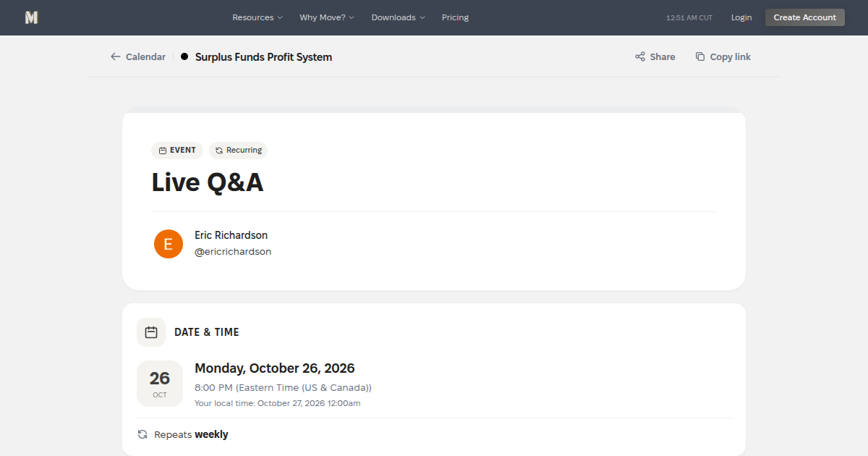This screenshot has height=456, width=868.
Task: Open the @ericrichardson profile handle
Action: coord(233,252)
